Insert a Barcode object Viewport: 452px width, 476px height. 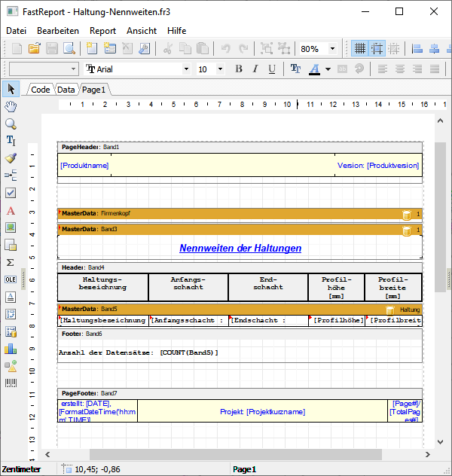click(11, 383)
